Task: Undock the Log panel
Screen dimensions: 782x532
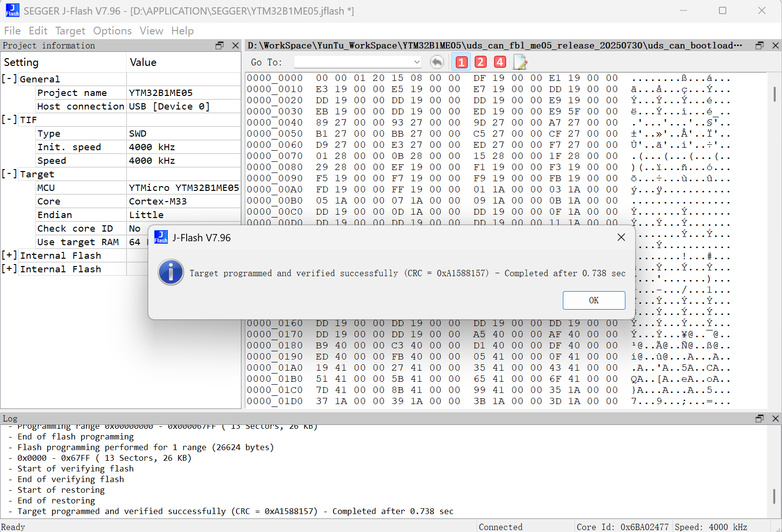Action: (760, 418)
